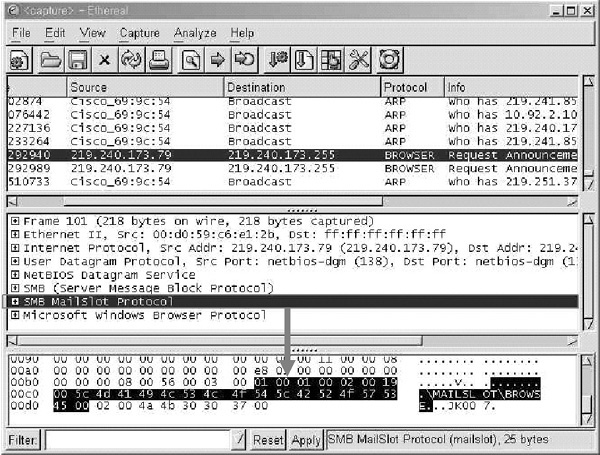This screenshot has height=455, width=600.
Task: Open the Help menu
Action: tap(242, 33)
